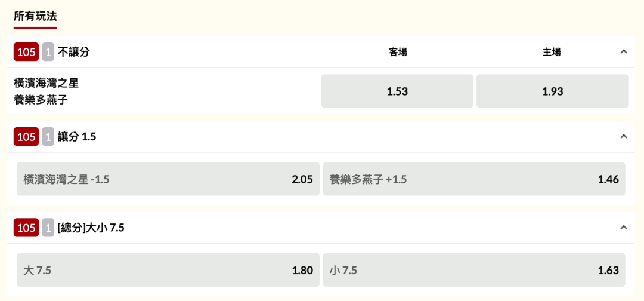Choose 大 7.5 at odds 1.80
This screenshot has width=644, height=301.
[x=168, y=270]
